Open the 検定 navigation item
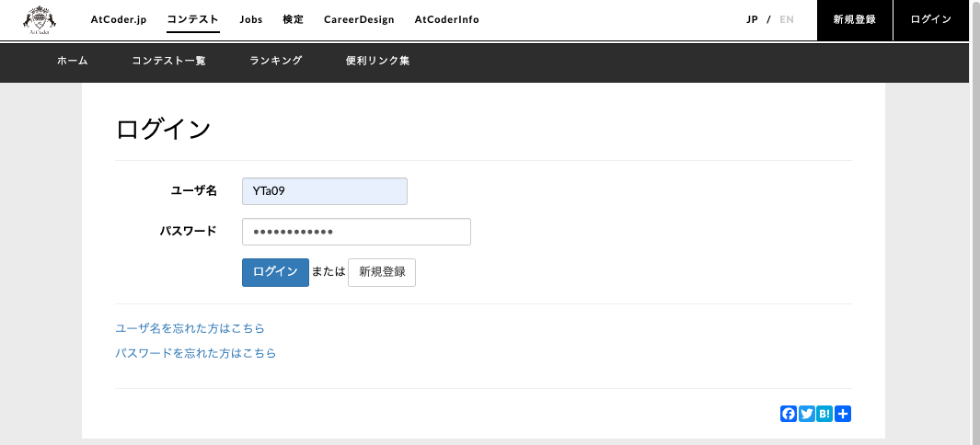This screenshot has width=980, height=445. coord(294,19)
